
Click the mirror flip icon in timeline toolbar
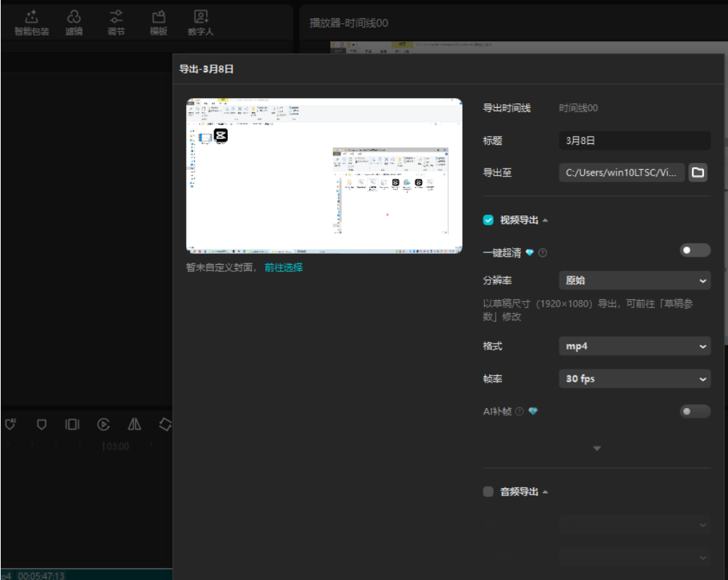(x=134, y=425)
